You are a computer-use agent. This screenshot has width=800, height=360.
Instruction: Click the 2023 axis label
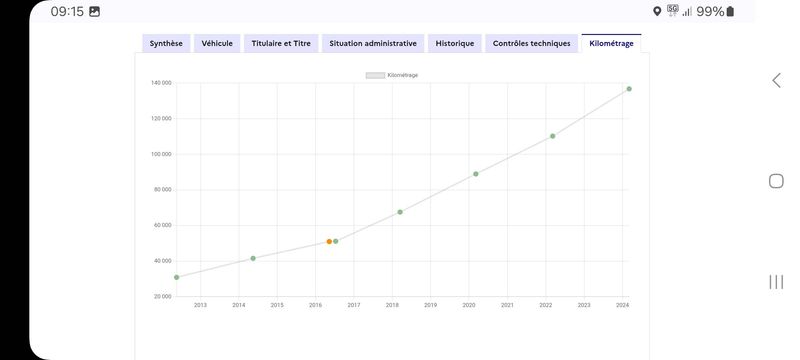[584, 305]
